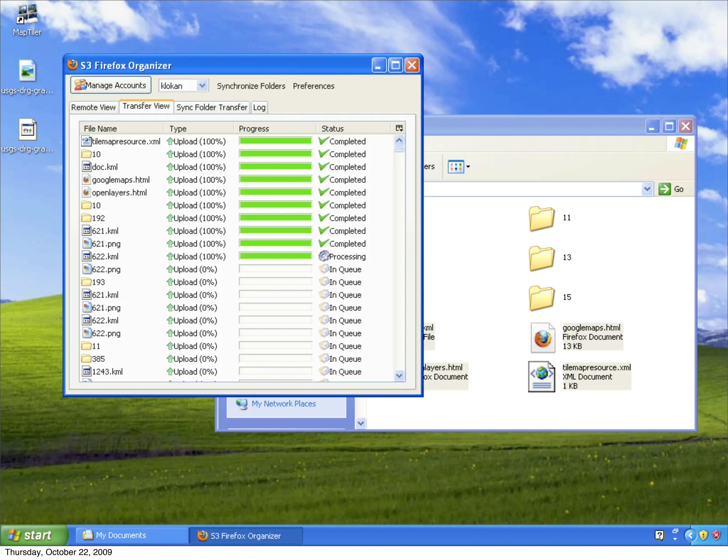Select folder 15 in the Explorer window
The image size is (728, 560).
541,298
